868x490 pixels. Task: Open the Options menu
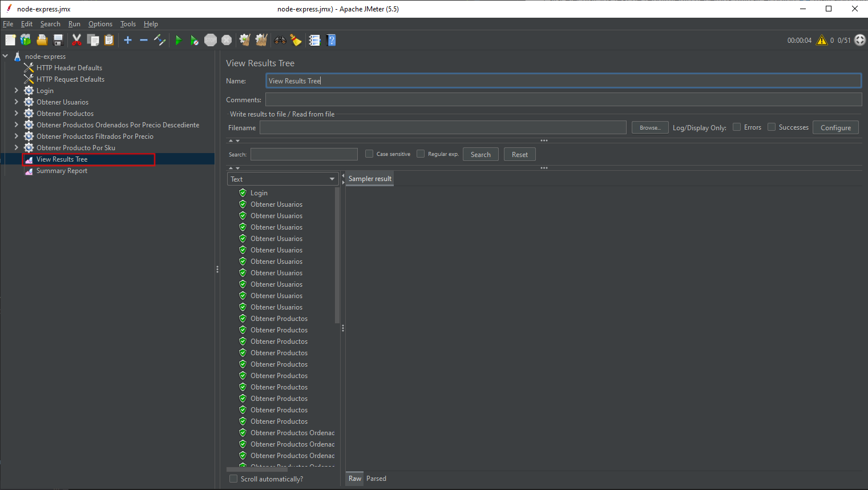pyautogui.click(x=100, y=24)
